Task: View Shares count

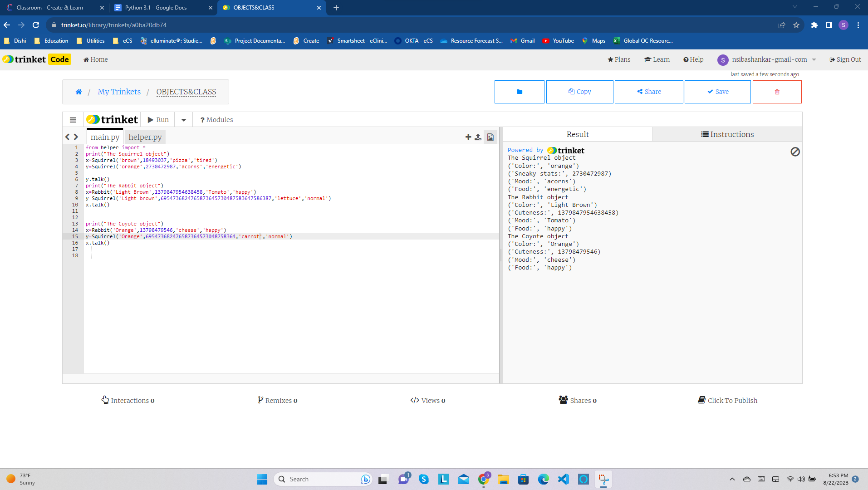Action: (578, 400)
